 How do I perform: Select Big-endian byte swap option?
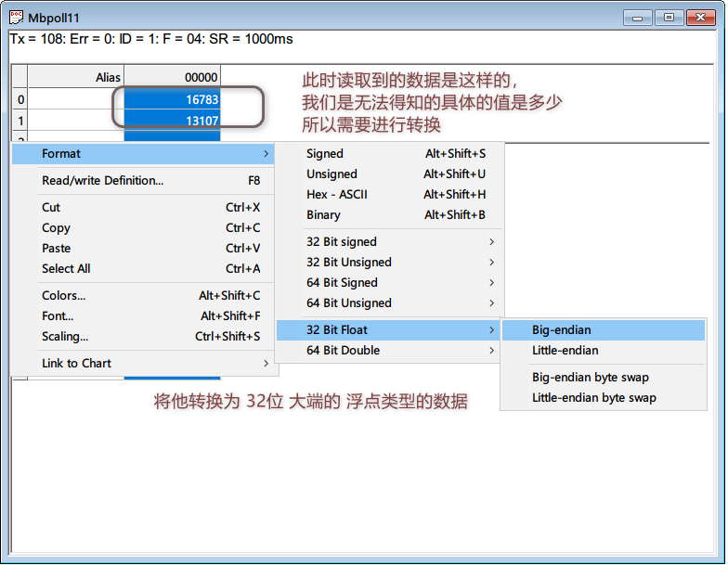(604, 377)
